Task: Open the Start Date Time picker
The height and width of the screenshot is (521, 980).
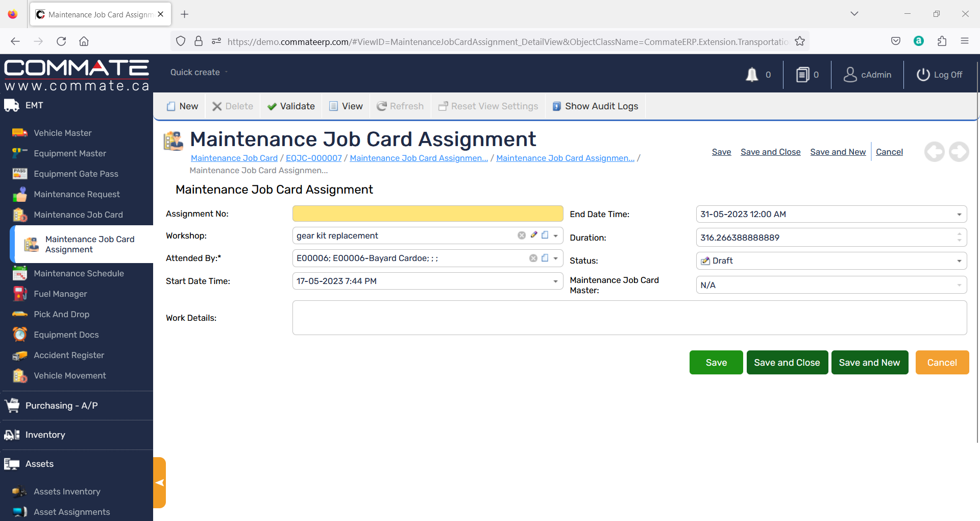Action: (x=556, y=281)
